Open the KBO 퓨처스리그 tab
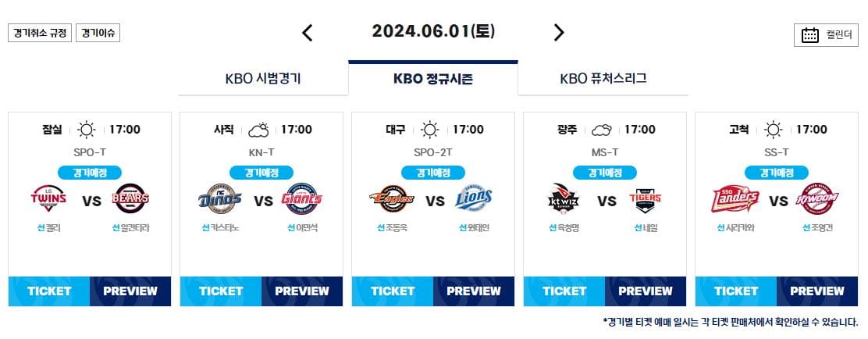 point(603,78)
